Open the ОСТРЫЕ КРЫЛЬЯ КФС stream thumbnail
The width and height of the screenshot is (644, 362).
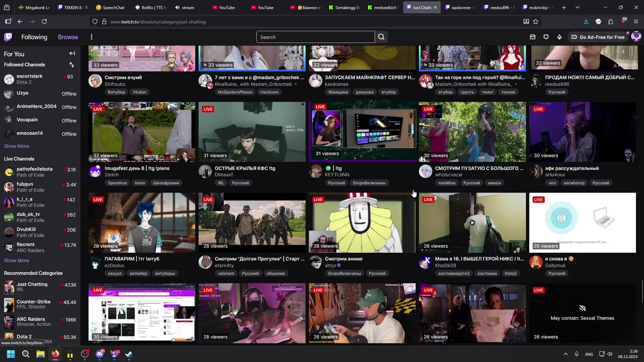tap(252, 132)
